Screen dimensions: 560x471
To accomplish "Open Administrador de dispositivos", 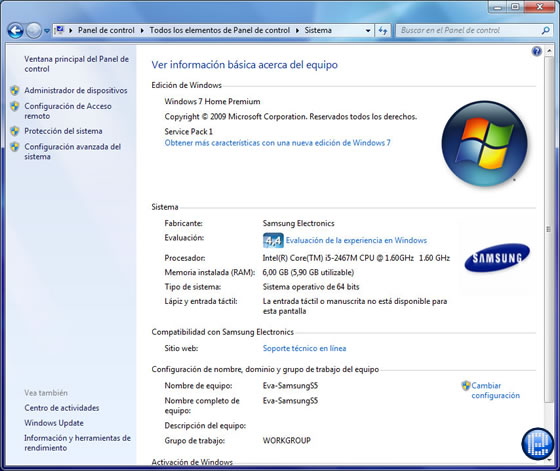I will (76, 91).
